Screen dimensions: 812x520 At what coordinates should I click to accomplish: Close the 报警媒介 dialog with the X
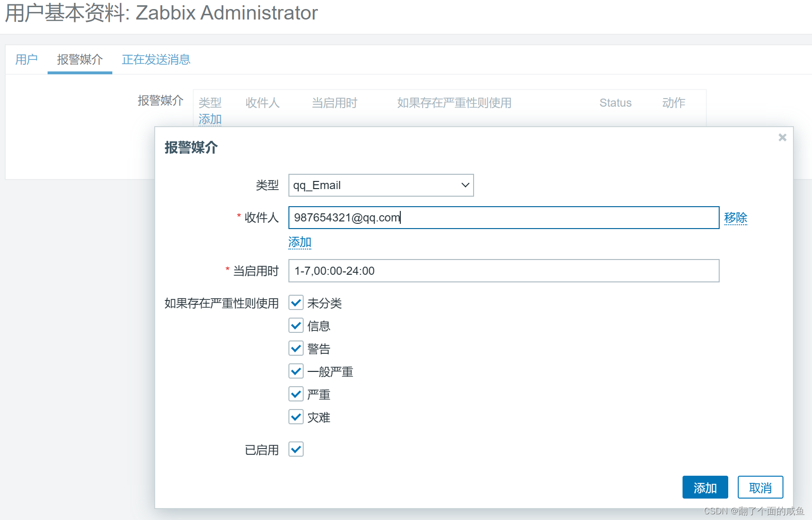[782, 138]
